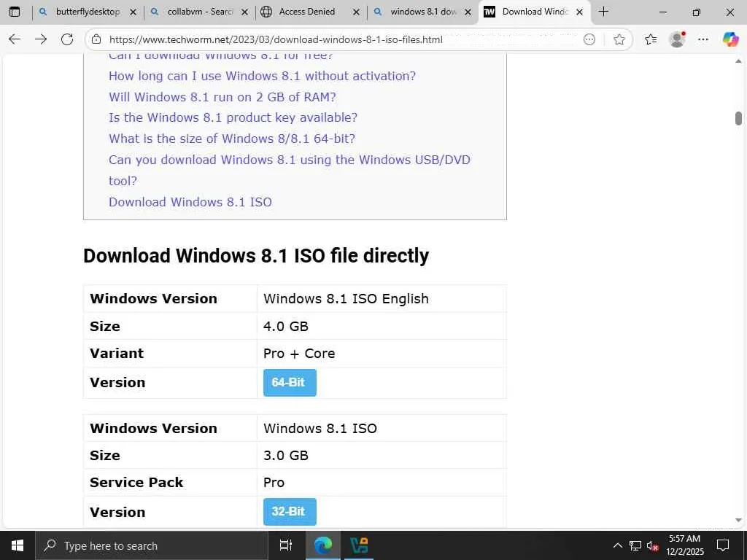Go back to the previous page

tap(15, 39)
